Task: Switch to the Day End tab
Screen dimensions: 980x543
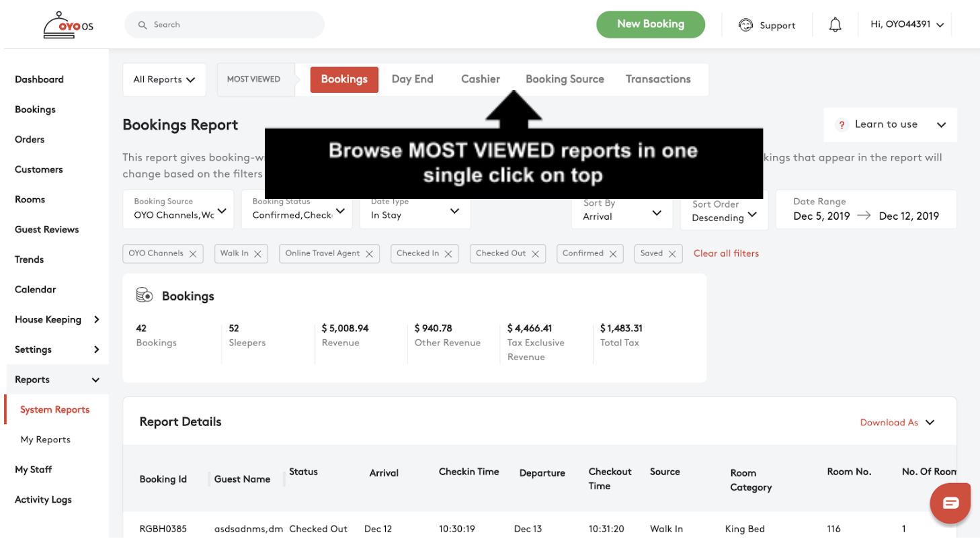Action: 413,79
